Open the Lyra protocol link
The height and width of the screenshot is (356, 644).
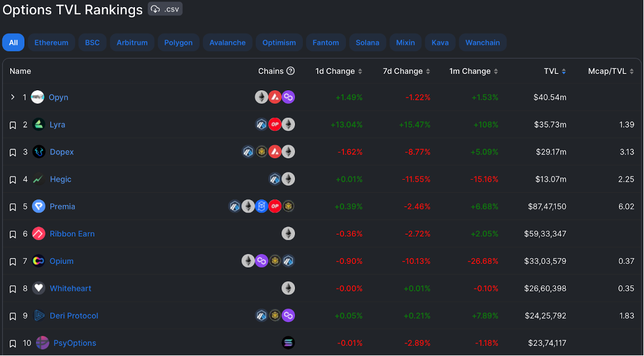(57, 124)
